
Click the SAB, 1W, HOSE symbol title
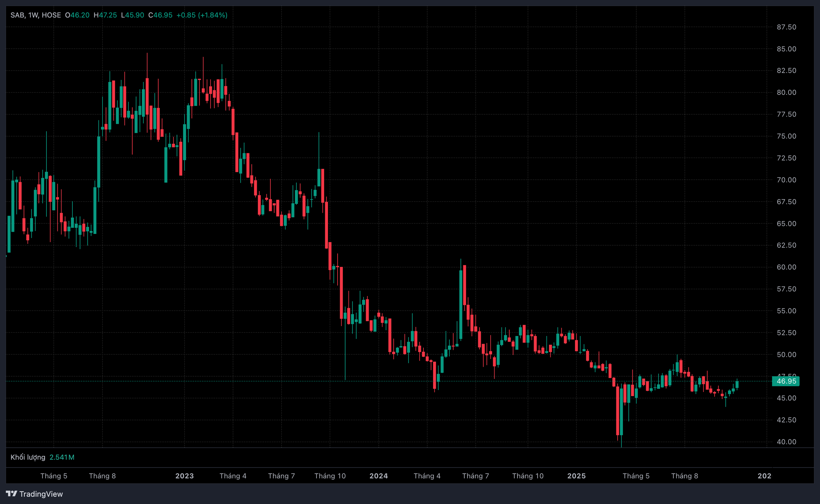36,15
